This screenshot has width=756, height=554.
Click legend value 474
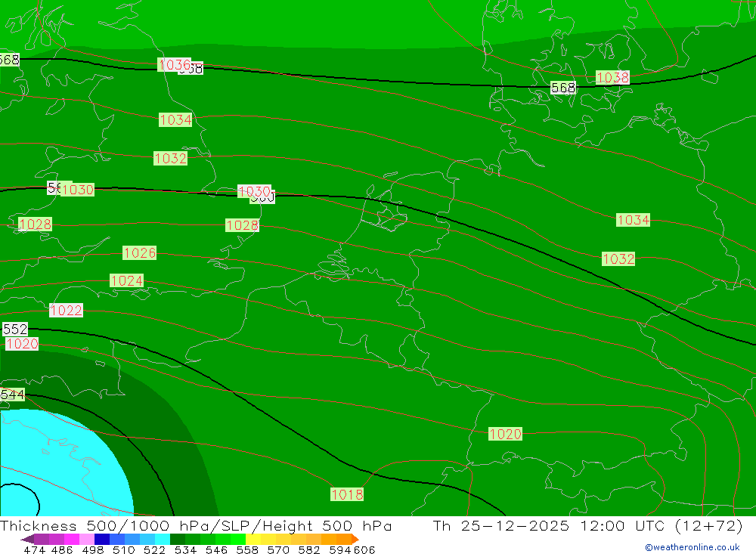tap(34, 549)
